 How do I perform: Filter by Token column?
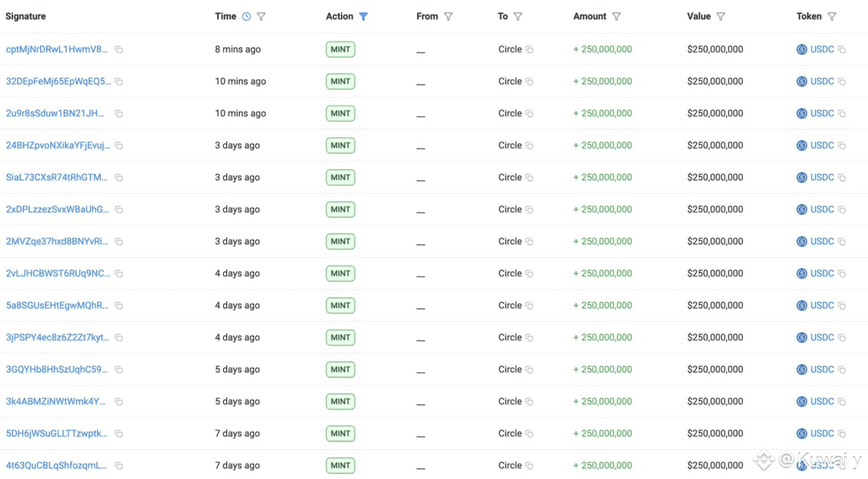point(832,16)
